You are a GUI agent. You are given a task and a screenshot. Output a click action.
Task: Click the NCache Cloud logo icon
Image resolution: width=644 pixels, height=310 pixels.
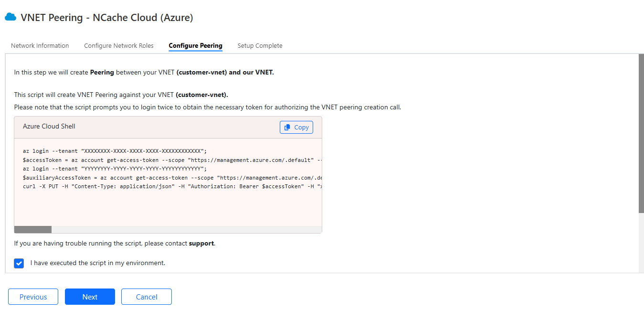(11, 17)
